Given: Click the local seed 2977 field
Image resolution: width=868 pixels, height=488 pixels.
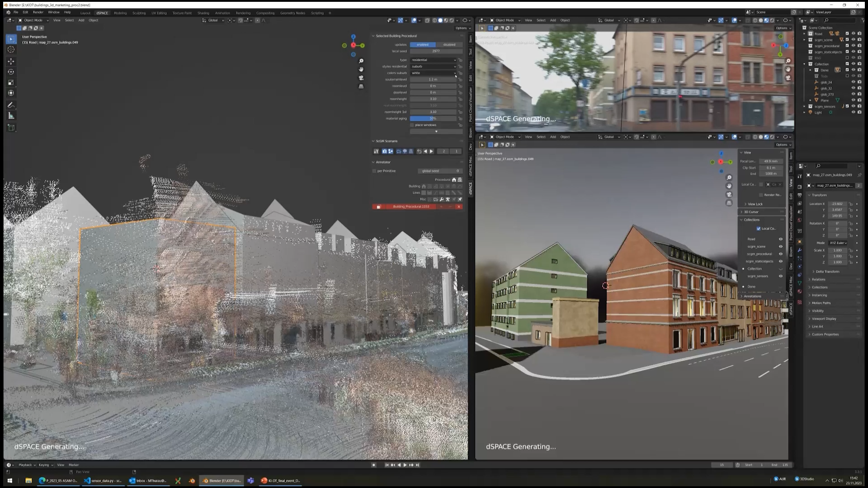Looking at the screenshot, I should tap(435, 51).
